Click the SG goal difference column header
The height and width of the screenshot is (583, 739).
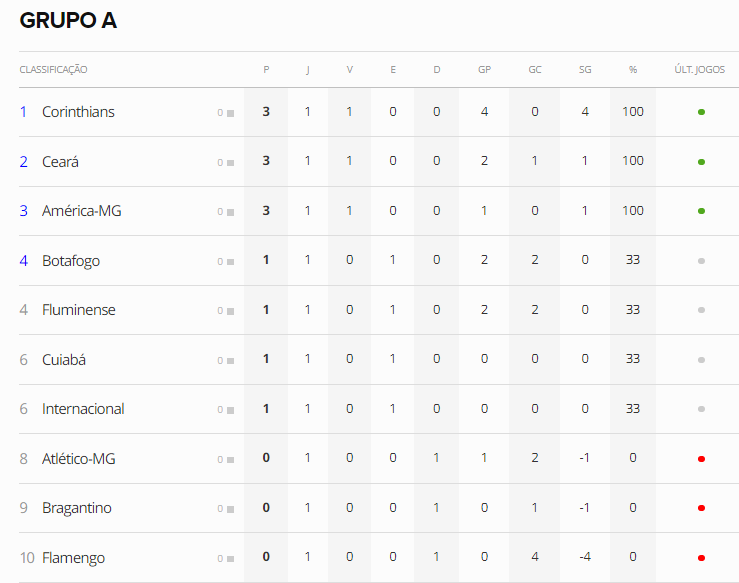pyautogui.click(x=585, y=70)
